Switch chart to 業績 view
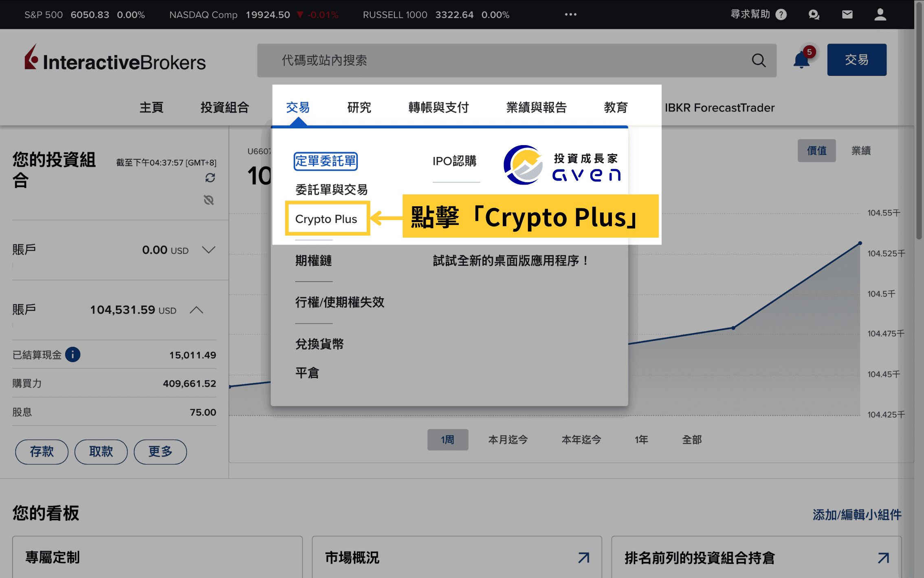The width and height of the screenshot is (924, 578). (861, 150)
